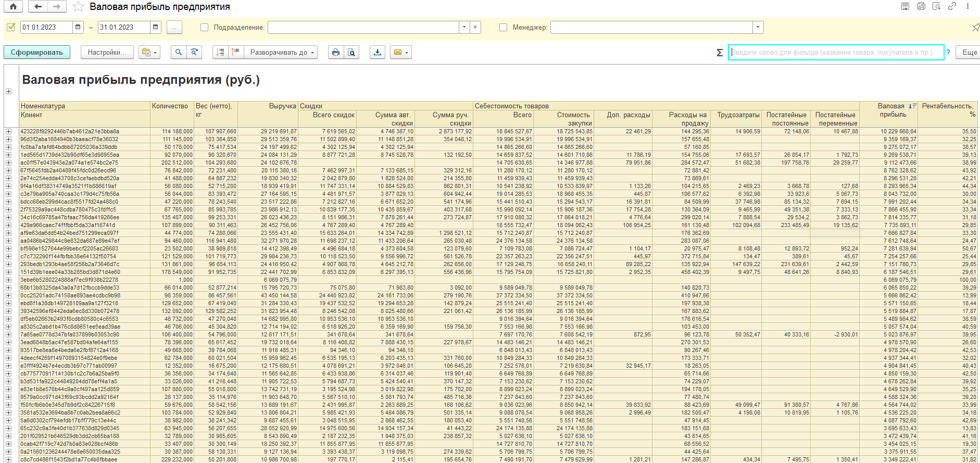
Task: Collapse all groups icon
Action: pyautogui.click(x=221, y=52)
